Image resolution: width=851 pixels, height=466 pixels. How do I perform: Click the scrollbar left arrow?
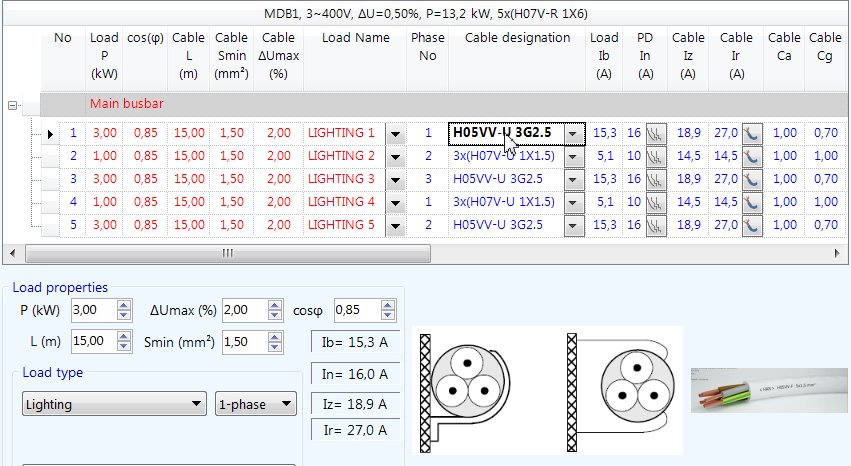tap(12, 253)
